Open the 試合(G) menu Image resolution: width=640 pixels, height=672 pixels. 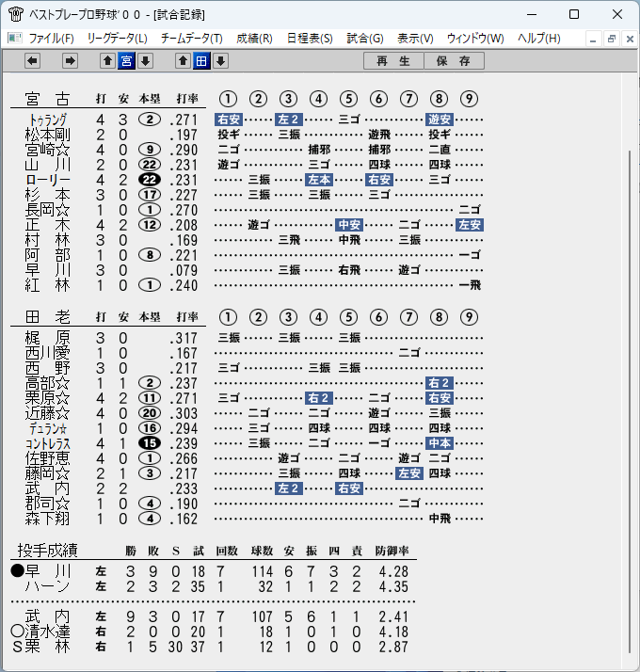tap(365, 39)
